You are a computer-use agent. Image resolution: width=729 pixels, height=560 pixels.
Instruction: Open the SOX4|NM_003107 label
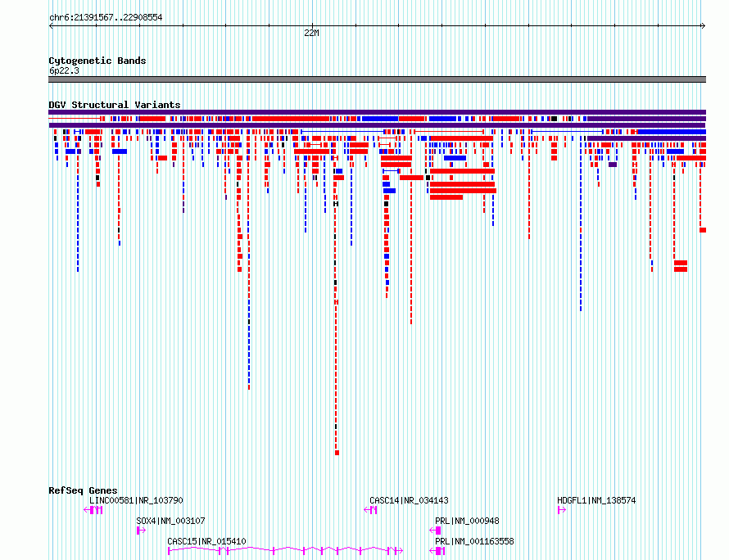[x=170, y=521]
